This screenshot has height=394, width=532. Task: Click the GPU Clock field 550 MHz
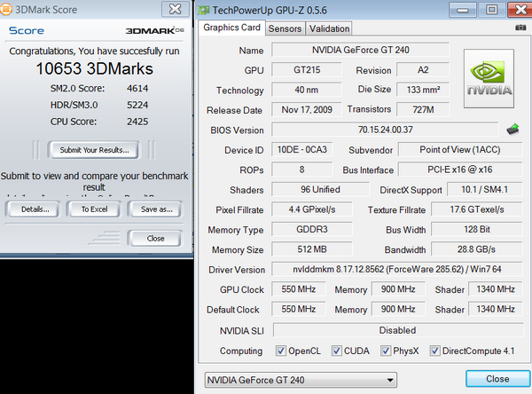[299, 289]
